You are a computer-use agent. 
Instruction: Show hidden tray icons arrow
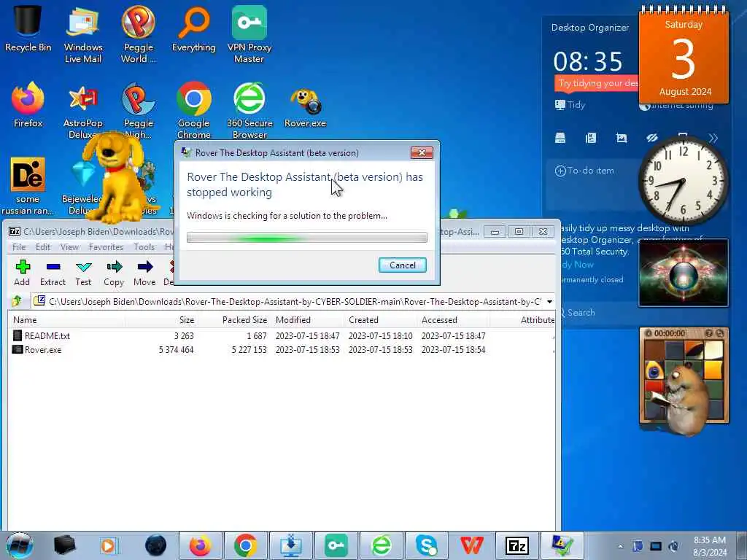[x=620, y=546]
